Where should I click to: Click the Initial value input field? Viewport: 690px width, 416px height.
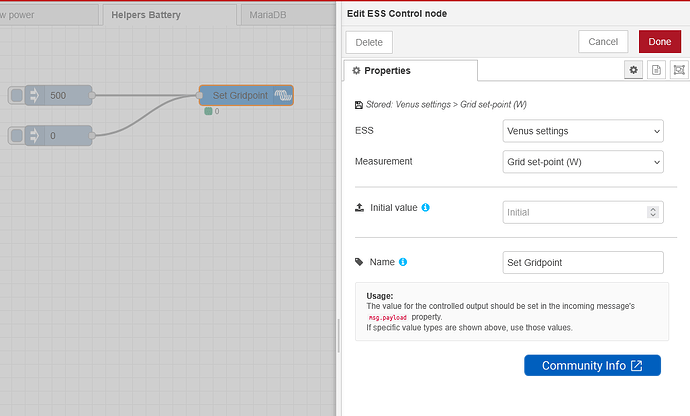coord(583,212)
